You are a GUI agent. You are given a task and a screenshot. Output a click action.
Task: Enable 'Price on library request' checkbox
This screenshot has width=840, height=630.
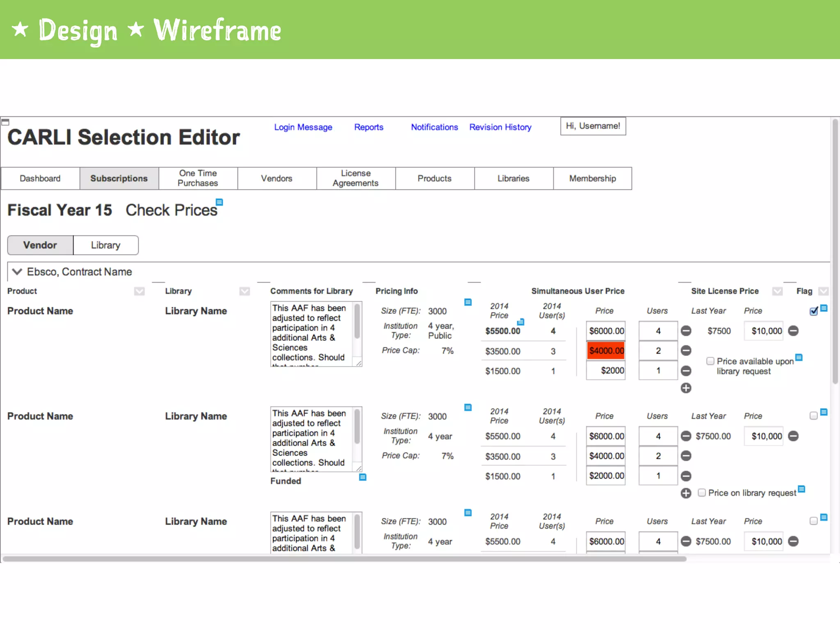[x=702, y=493]
